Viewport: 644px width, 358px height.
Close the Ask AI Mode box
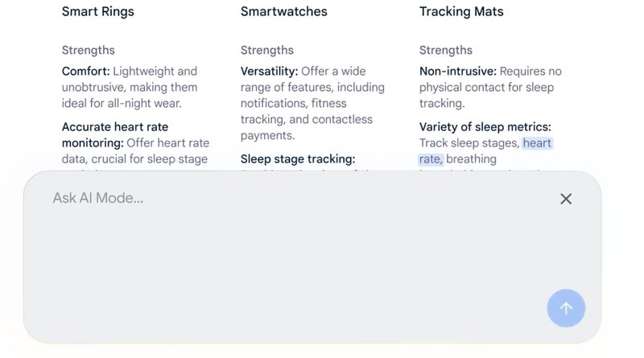(x=566, y=199)
